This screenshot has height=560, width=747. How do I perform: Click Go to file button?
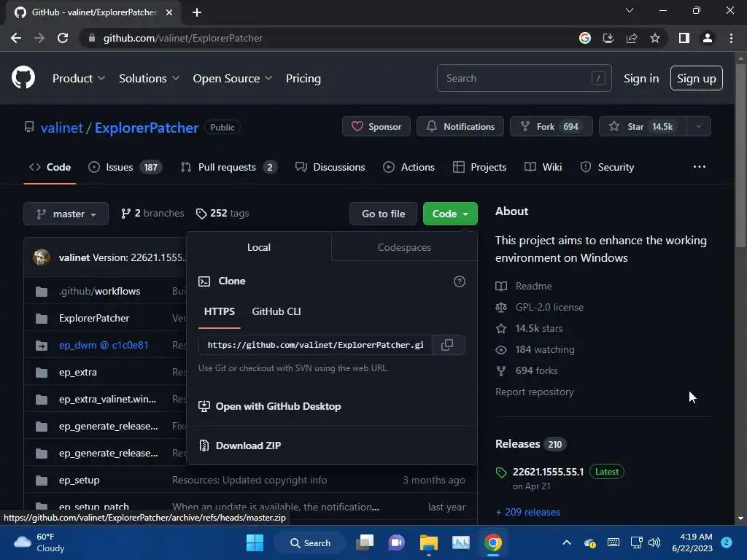[x=384, y=214]
